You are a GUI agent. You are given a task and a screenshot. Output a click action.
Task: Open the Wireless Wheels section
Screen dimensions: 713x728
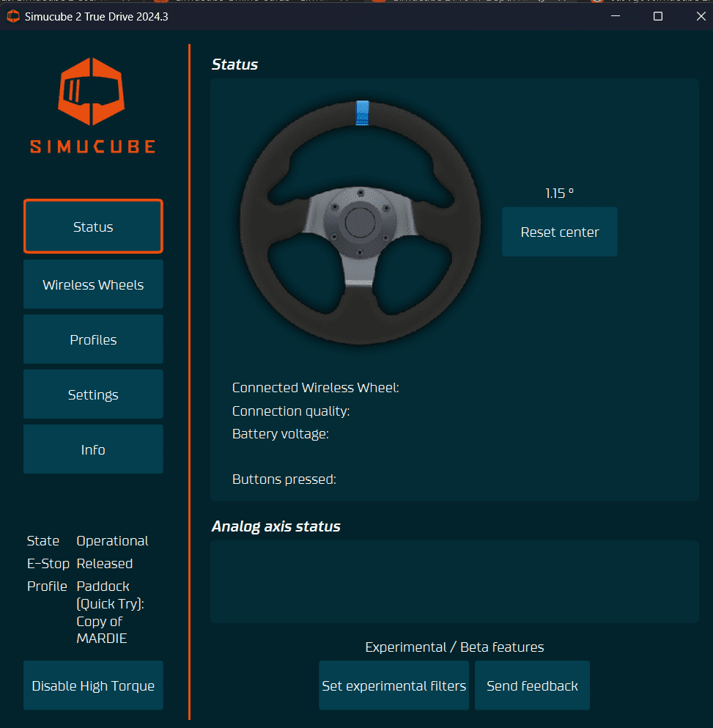coord(92,284)
